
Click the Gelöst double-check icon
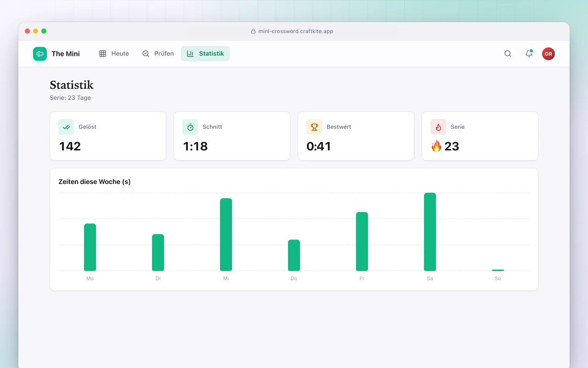point(66,127)
